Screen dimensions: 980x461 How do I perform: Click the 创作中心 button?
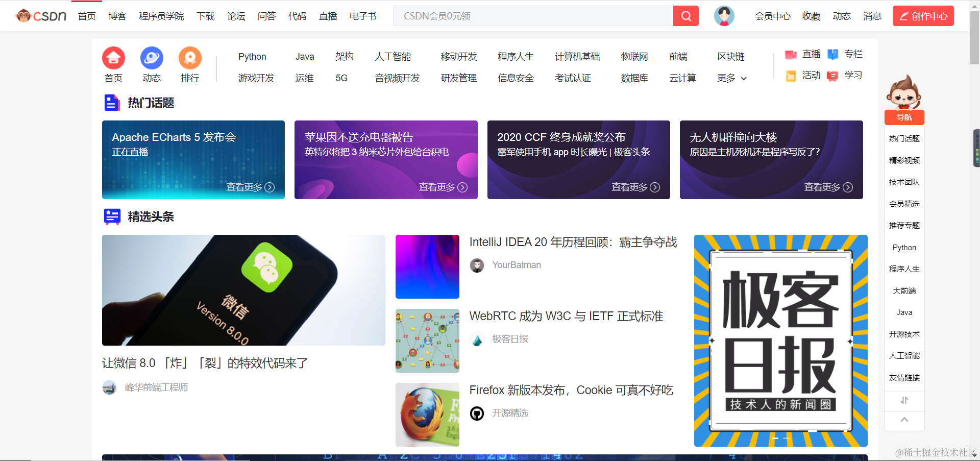click(x=923, y=16)
